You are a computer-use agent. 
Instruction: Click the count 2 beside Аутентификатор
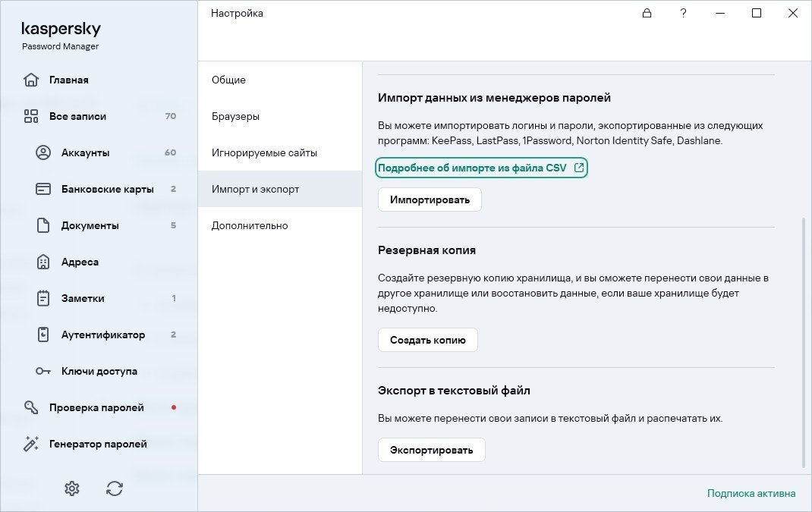(x=174, y=335)
